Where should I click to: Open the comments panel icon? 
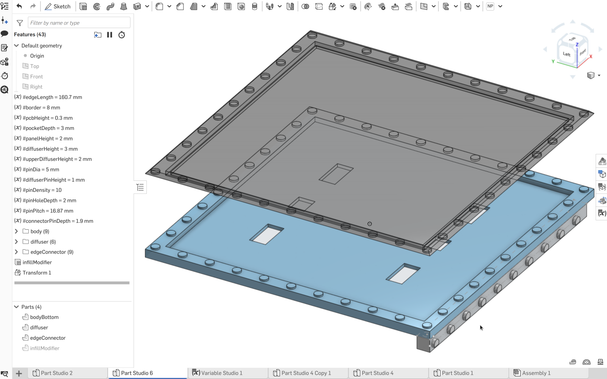(x=5, y=34)
